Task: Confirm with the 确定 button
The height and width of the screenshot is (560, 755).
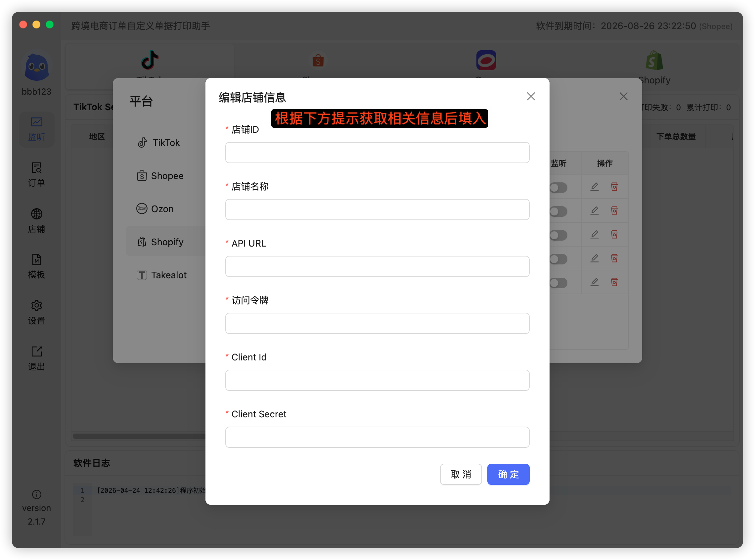Action: tap(508, 474)
